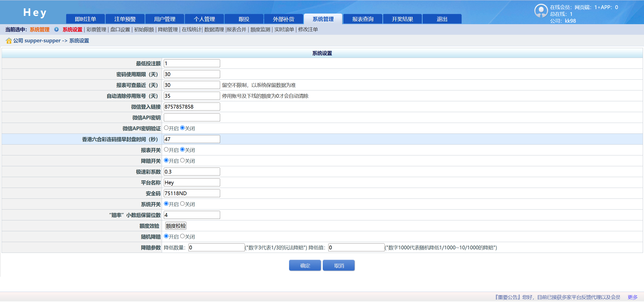Open the 报表查询 tab

click(x=363, y=19)
